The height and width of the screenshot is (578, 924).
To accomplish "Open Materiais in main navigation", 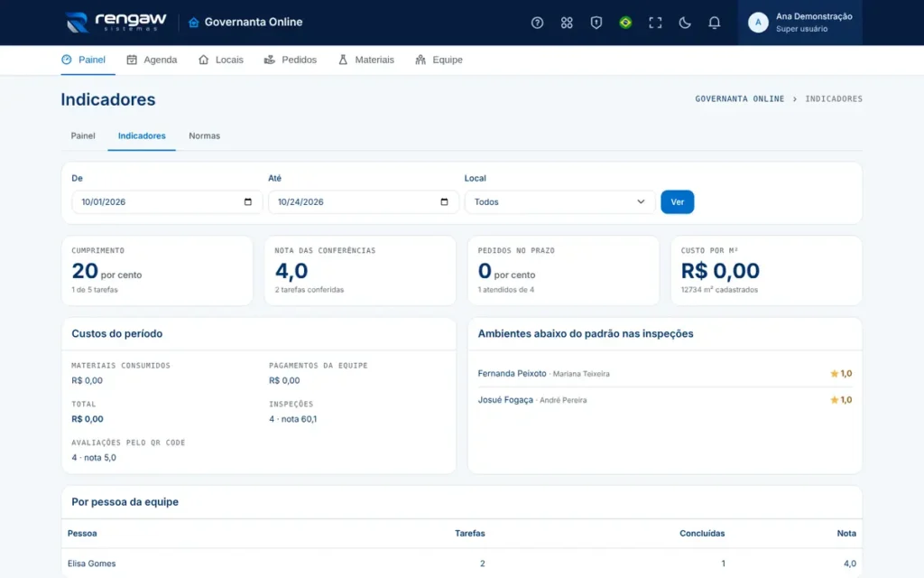I will 366,60.
